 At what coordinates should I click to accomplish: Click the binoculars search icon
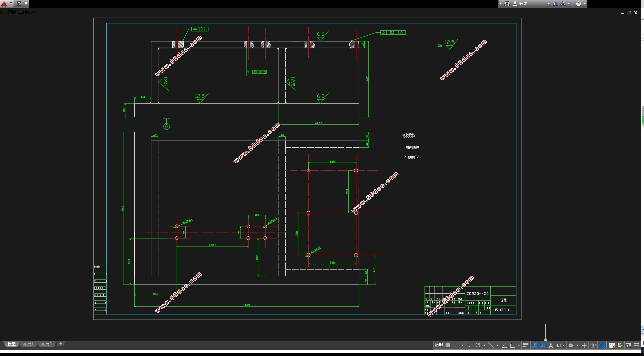point(507,4)
